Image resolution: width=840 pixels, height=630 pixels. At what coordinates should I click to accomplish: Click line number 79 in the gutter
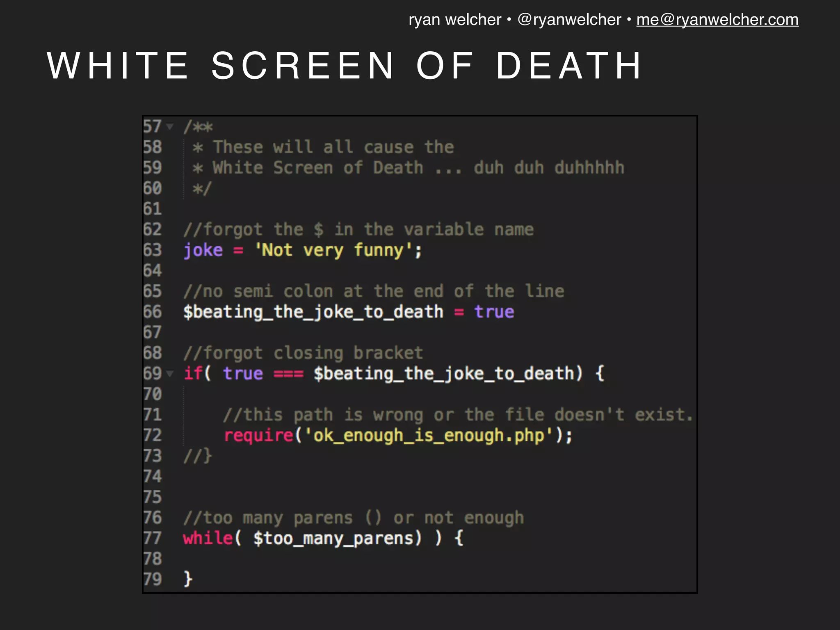[153, 579]
